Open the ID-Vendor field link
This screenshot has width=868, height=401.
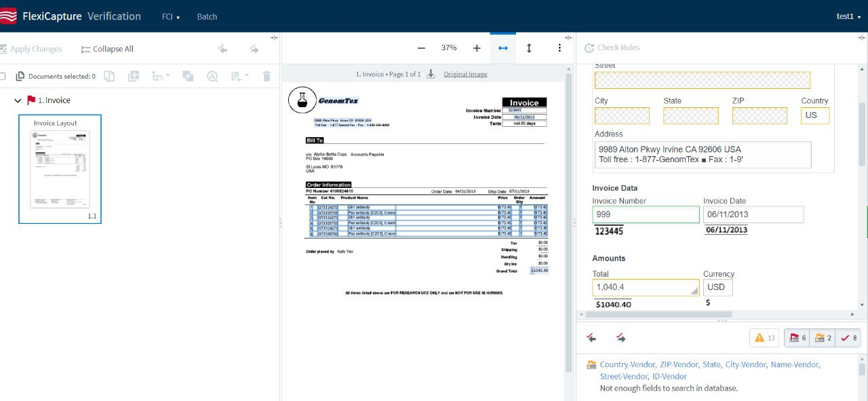tap(669, 377)
